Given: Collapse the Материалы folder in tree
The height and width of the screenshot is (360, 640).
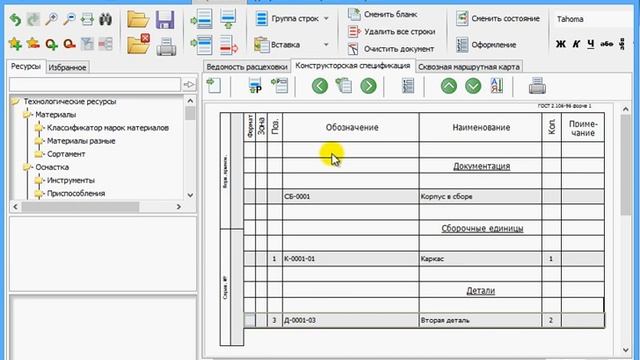Looking at the screenshot, I should coord(27,115).
